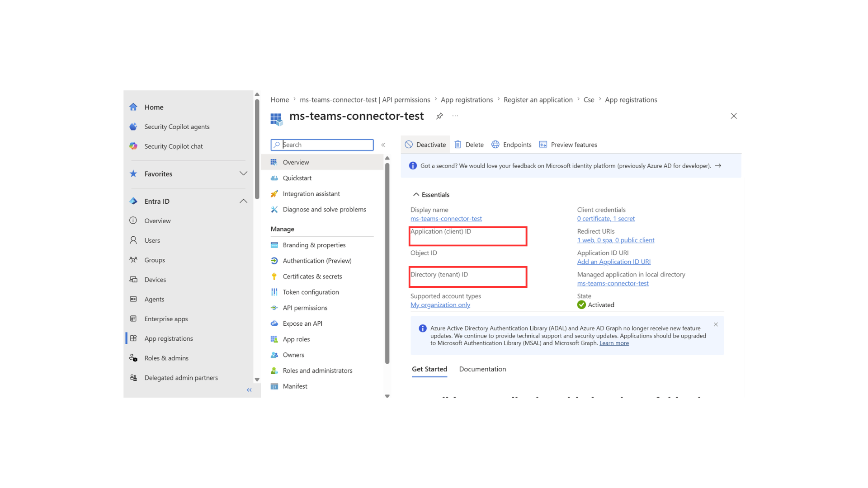This screenshot has height=488, width=868.
Task: Click the Delete trash icon
Action: (458, 145)
